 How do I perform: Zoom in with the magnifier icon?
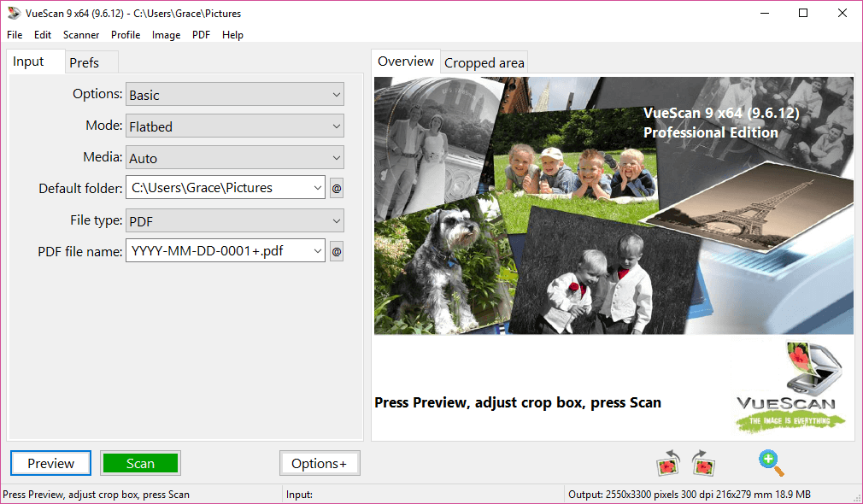tap(771, 463)
